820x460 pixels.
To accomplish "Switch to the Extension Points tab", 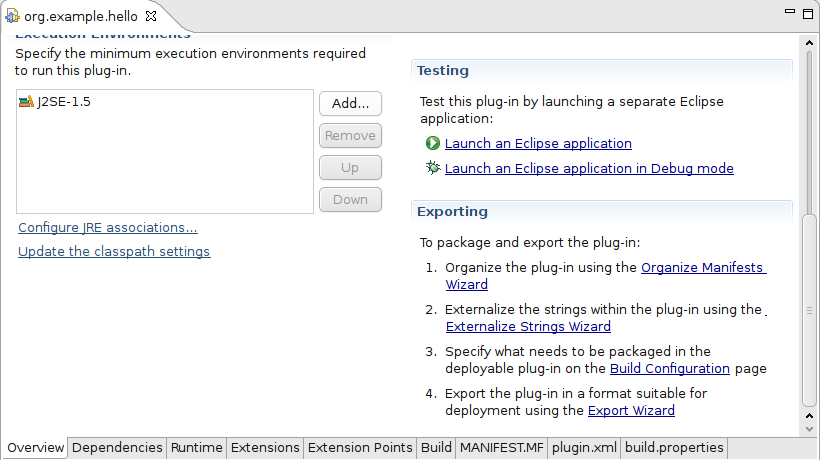I will 360,448.
